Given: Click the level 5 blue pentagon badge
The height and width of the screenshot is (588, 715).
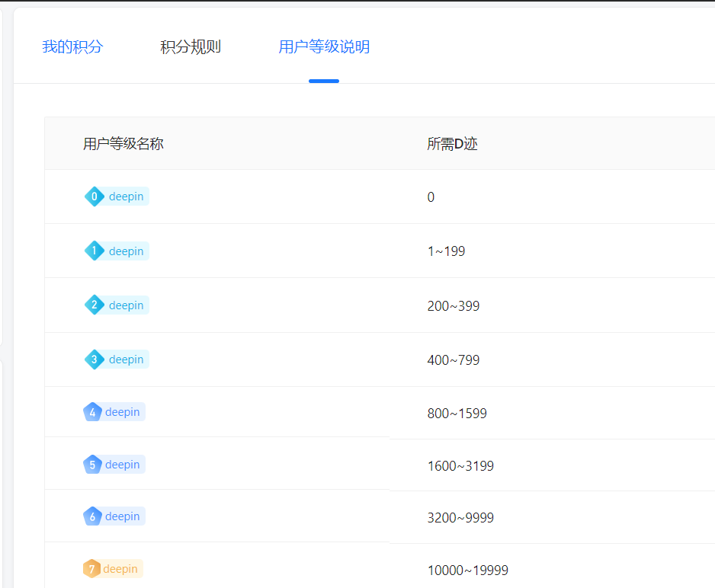Looking at the screenshot, I should point(92,465).
